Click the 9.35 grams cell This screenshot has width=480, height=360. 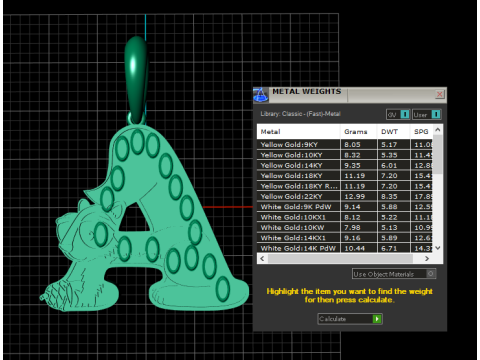pos(359,165)
